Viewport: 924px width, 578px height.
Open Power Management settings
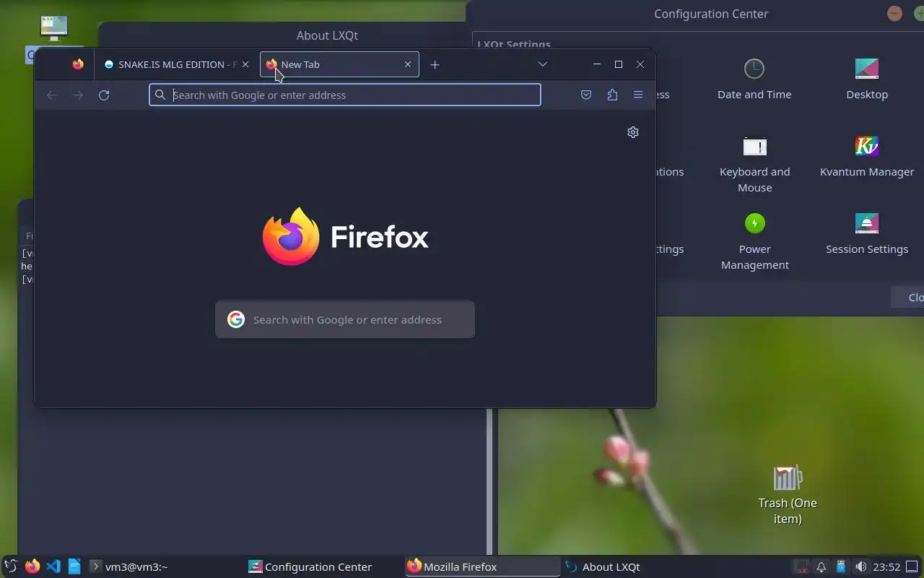tap(754, 241)
